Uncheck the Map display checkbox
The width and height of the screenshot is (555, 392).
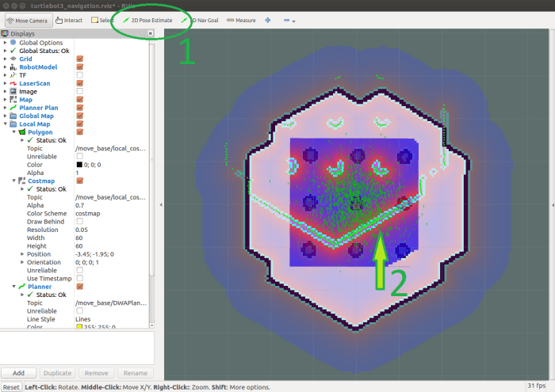click(79, 99)
